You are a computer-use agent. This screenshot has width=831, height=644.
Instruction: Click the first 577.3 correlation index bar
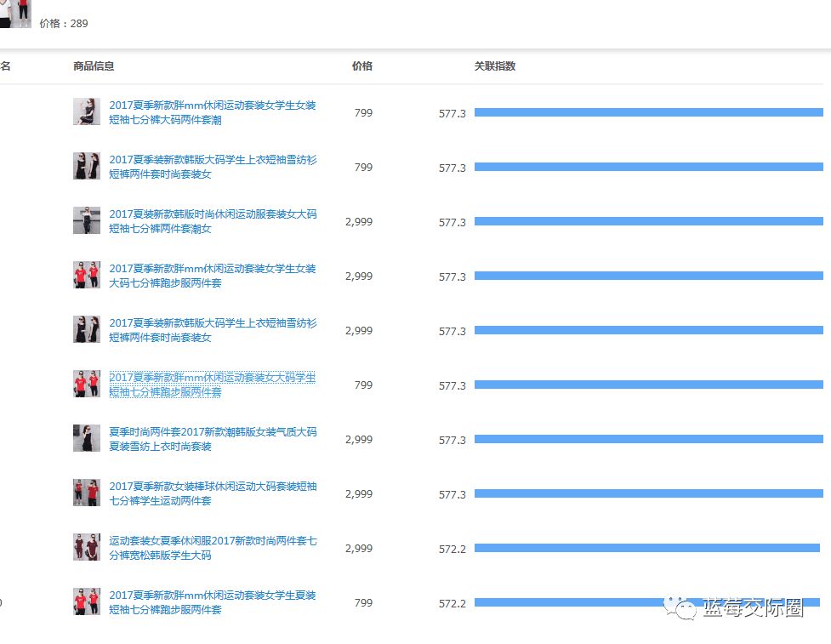pos(649,112)
